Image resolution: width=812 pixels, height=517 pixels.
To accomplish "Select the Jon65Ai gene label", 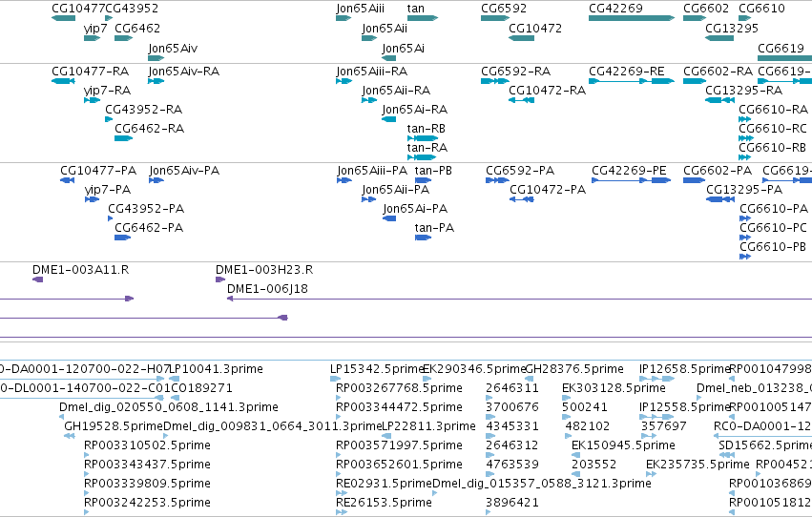I will tap(404, 48).
